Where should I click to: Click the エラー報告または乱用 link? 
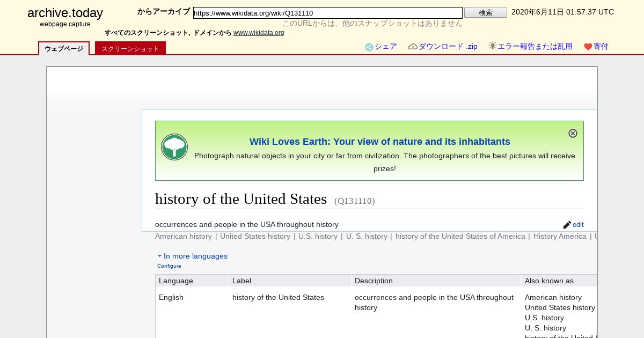click(535, 47)
